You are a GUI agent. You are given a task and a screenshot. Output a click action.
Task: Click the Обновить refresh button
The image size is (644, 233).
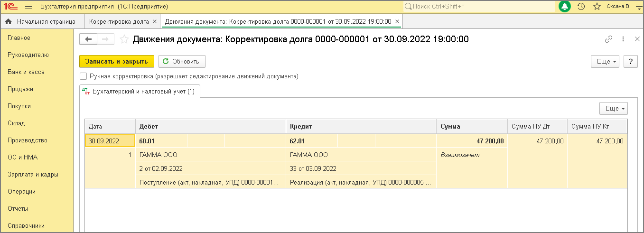182,62
